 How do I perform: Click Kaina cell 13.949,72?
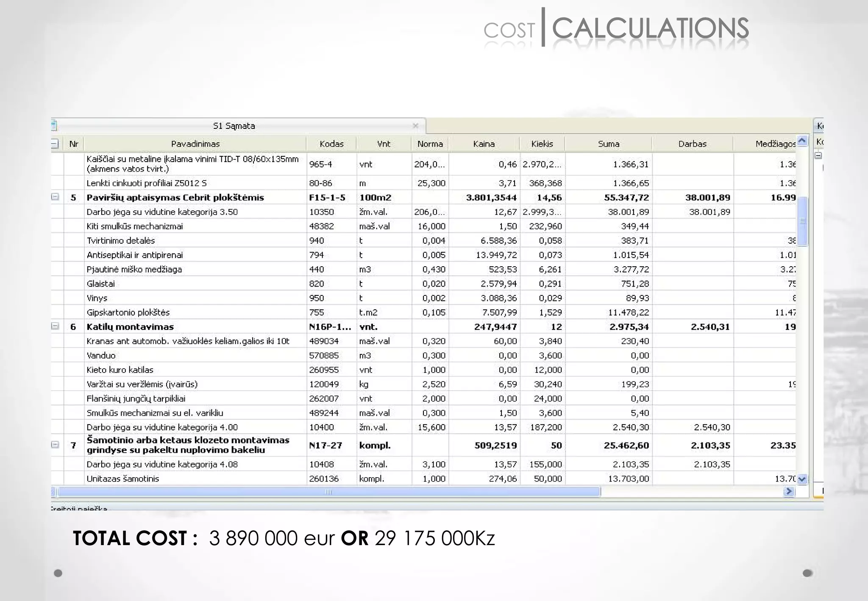[484, 255]
